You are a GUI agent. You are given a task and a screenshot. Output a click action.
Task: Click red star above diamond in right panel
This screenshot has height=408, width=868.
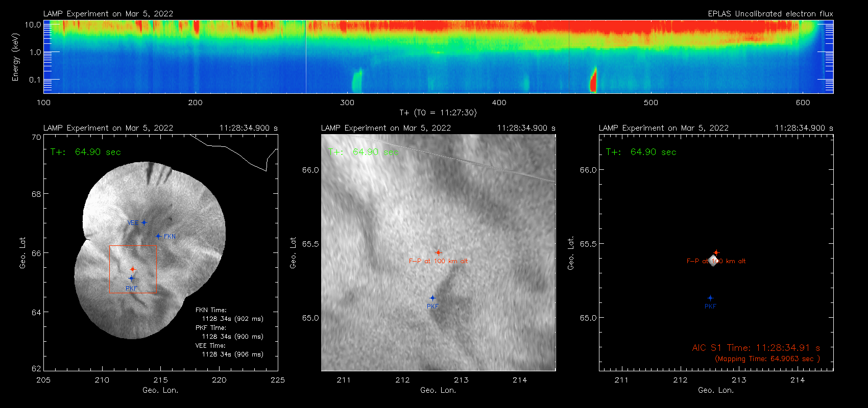[x=716, y=252]
